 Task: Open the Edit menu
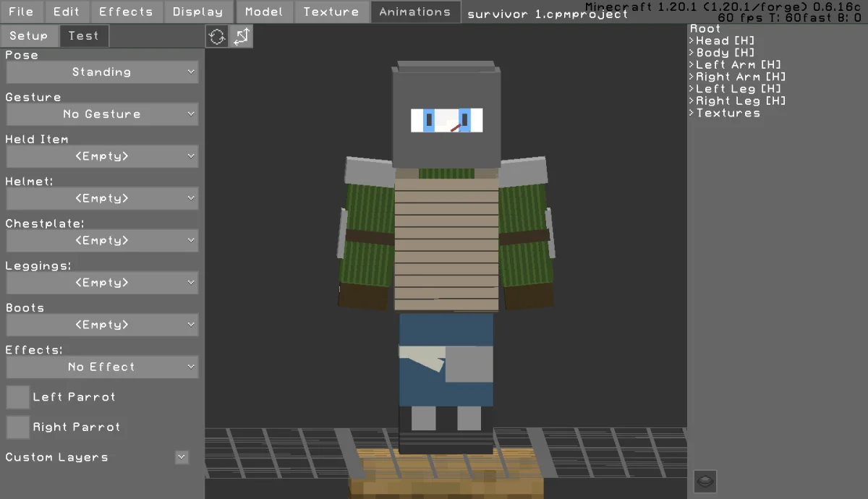point(67,12)
